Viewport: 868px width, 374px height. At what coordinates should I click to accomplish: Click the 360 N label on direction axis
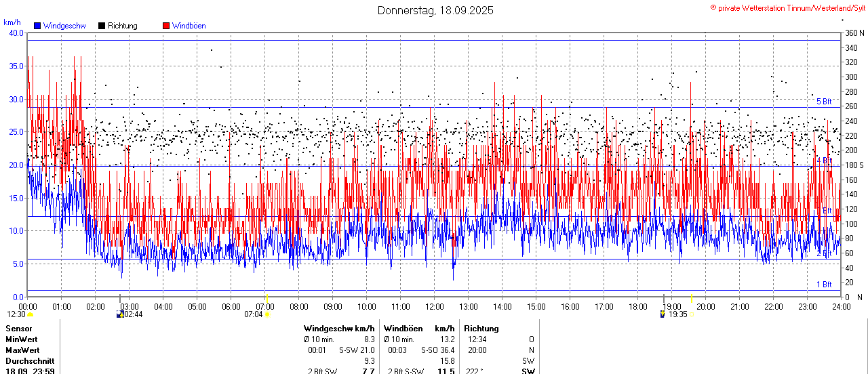(x=854, y=33)
